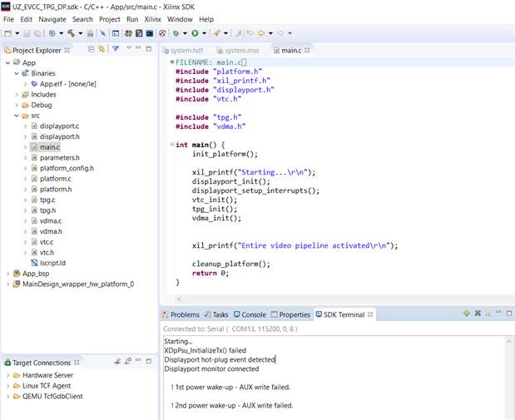The height and width of the screenshot is (420, 515).
Task: Collapse the main() function fold marker
Action: click(171, 145)
